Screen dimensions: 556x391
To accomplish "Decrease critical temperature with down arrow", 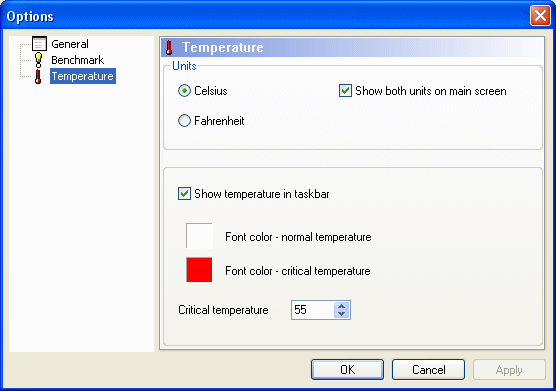I will click(x=341, y=314).
